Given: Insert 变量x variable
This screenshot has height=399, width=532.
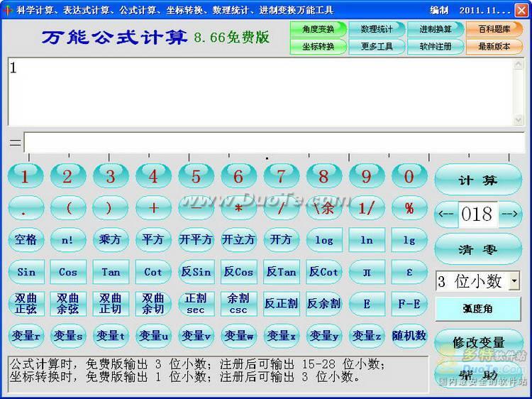Looking at the screenshot, I should click(x=282, y=336).
